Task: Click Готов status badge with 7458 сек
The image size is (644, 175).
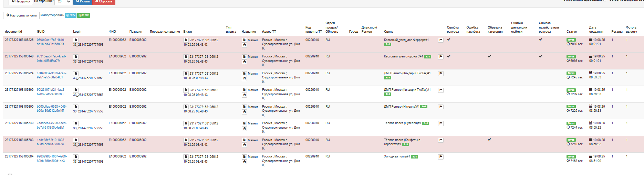Action: pyautogui.click(x=571, y=156)
